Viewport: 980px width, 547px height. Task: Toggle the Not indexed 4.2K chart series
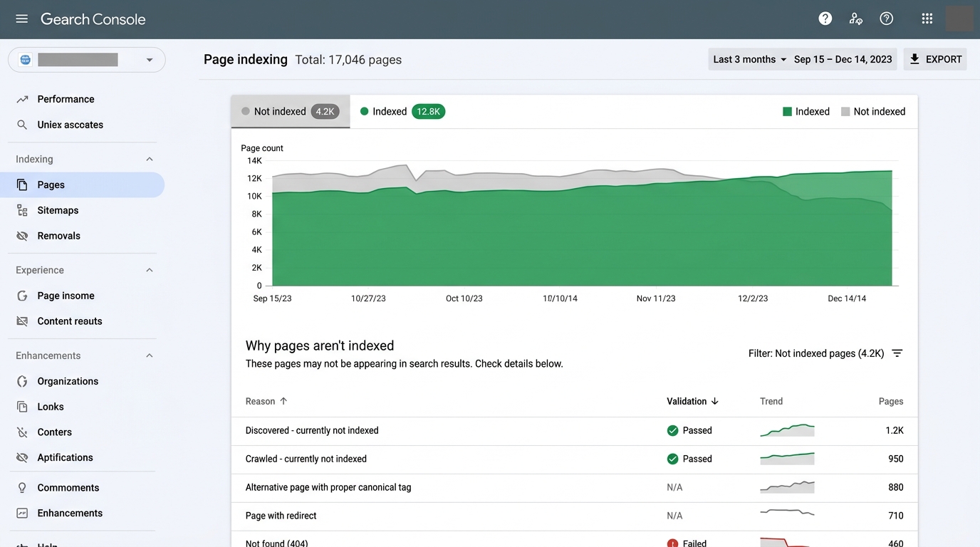tap(290, 112)
